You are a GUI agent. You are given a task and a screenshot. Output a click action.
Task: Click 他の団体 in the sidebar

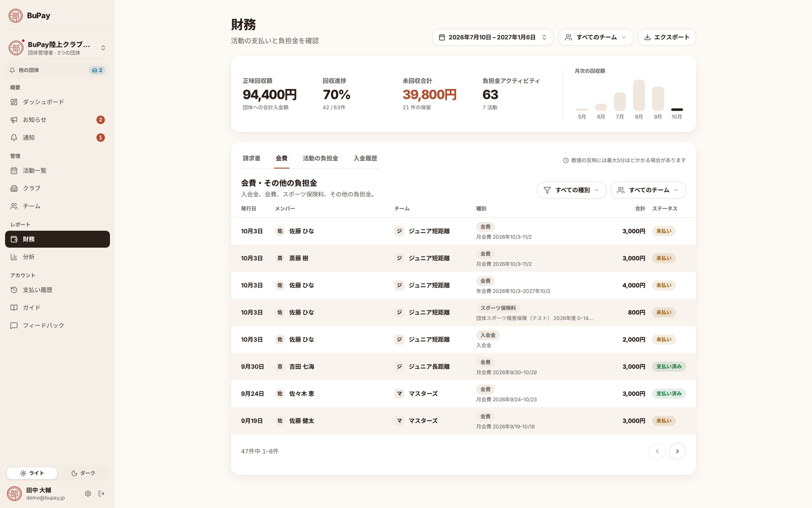click(x=57, y=70)
